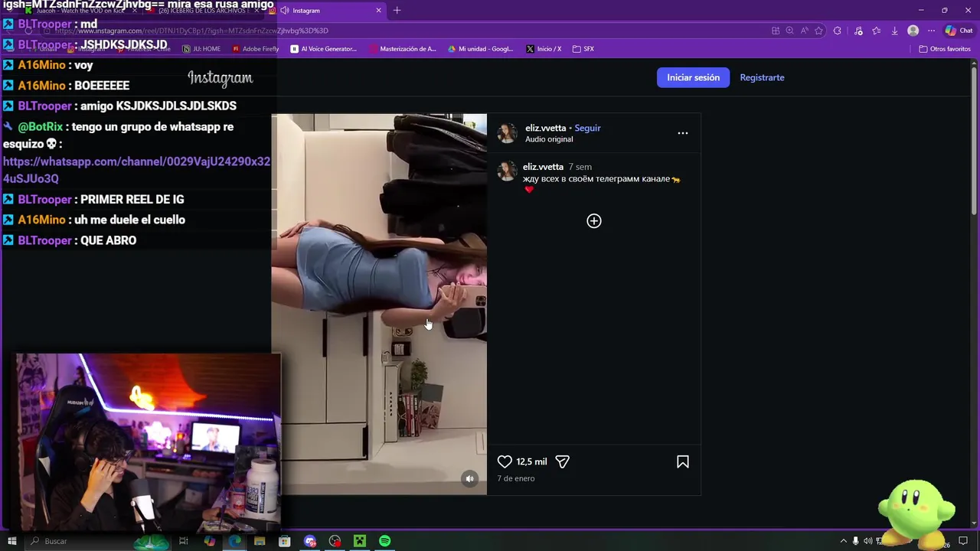This screenshot has height=551, width=980.
Task: Click the 12,5 mil likes count
Action: click(531, 461)
